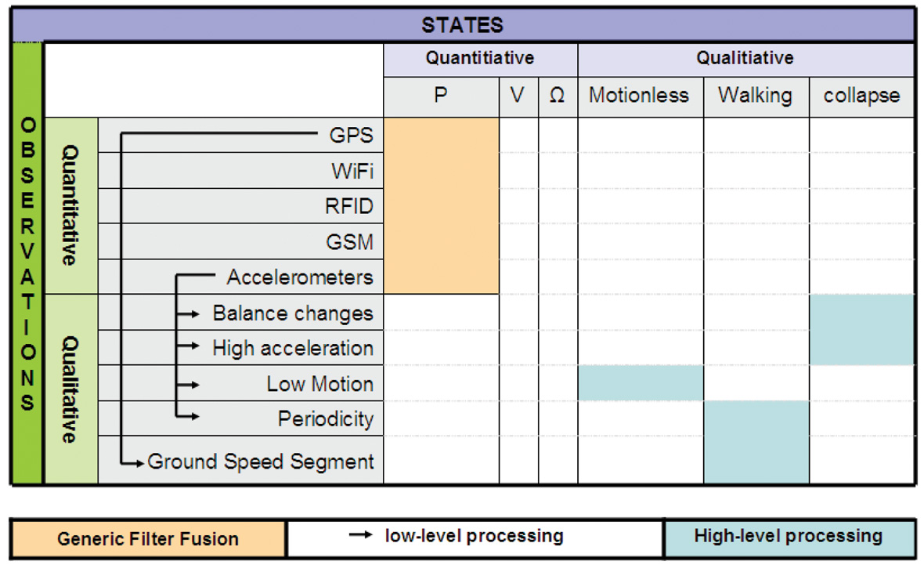The image size is (924, 572).
Task: Click the STATES header bar
Action: [x=462, y=24]
